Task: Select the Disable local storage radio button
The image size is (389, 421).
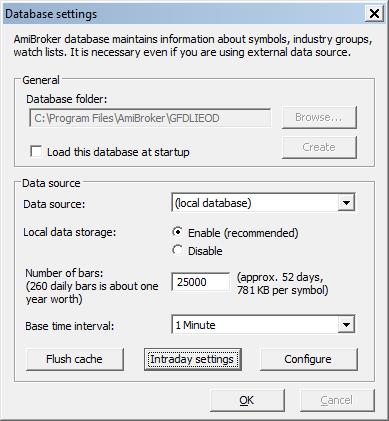Action: click(178, 250)
